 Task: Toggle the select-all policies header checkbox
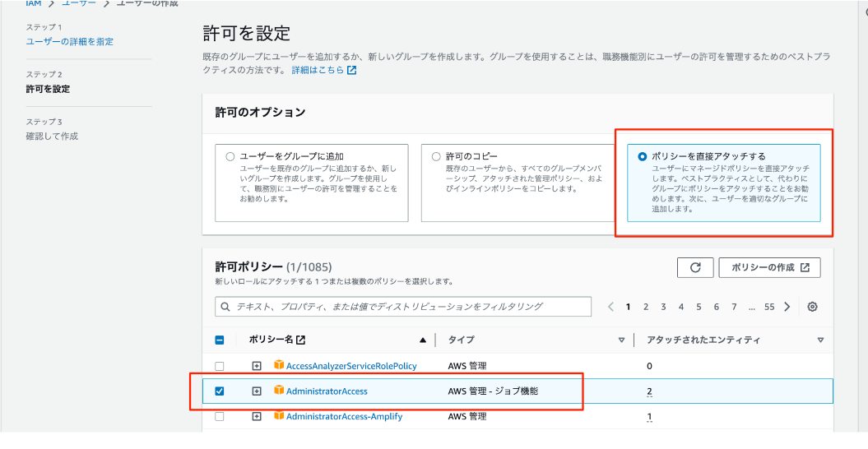(x=219, y=340)
